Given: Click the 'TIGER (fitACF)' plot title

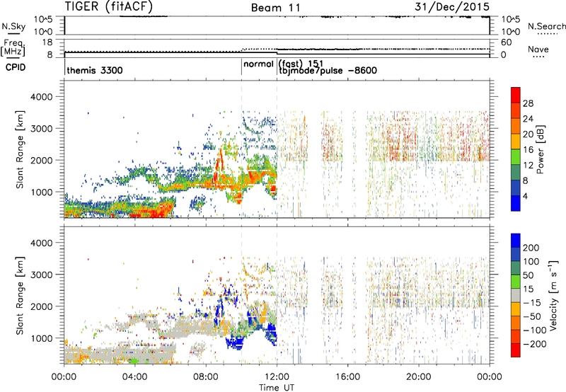Looking at the screenshot, I should [109, 6].
